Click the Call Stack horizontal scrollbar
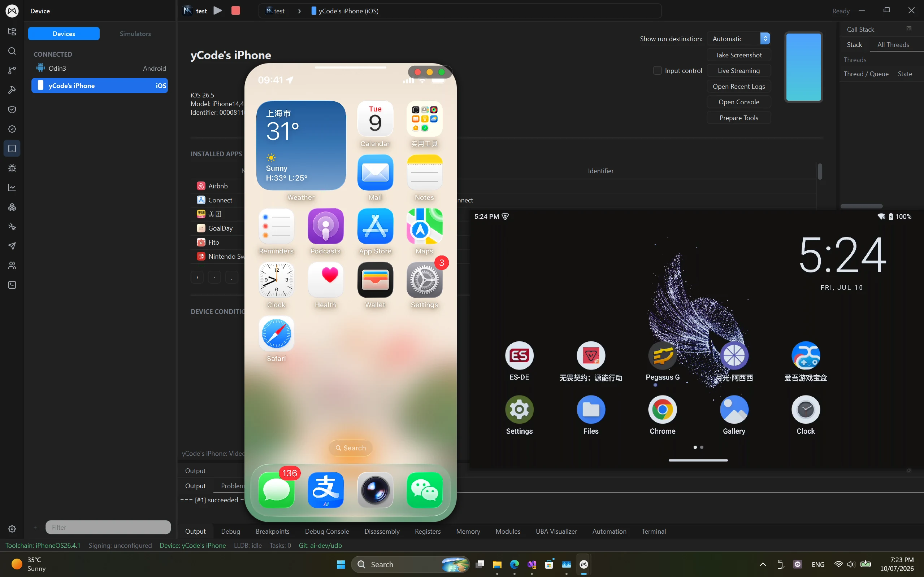Viewport: 924px width, 577px height. coord(862,206)
